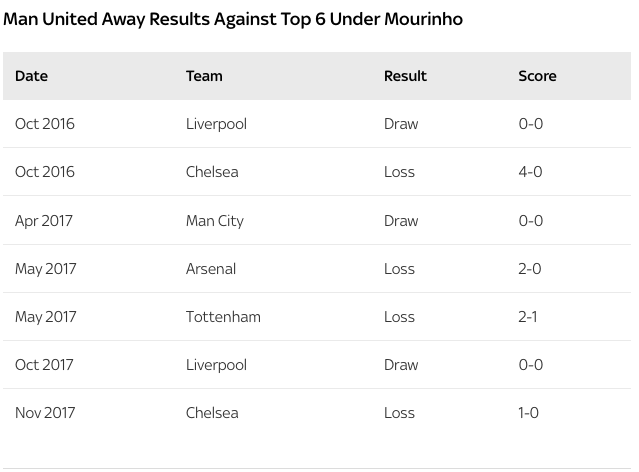Click May 2017 date in Tottenham row
Viewport: 639px width, 472px height.
click(x=46, y=317)
